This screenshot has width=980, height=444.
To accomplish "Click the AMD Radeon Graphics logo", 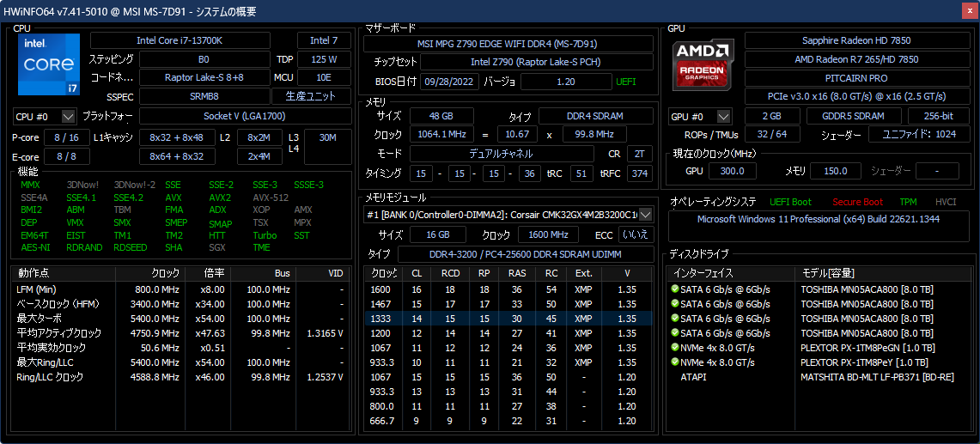I will pyautogui.click(x=703, y=64).
